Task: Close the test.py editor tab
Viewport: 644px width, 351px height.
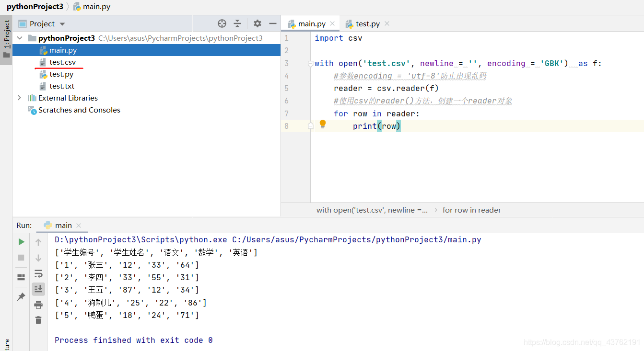Action: click(x=387, y=23)
